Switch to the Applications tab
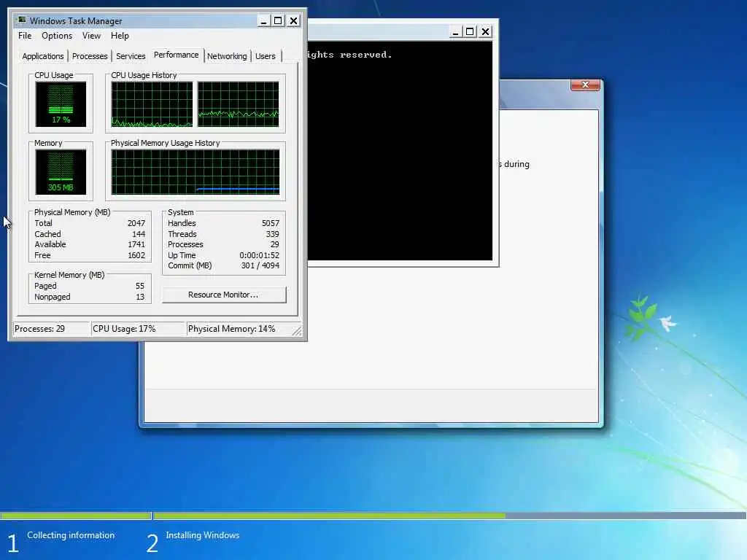Viewport: 747px width, 560px height. tap(43, 56)
